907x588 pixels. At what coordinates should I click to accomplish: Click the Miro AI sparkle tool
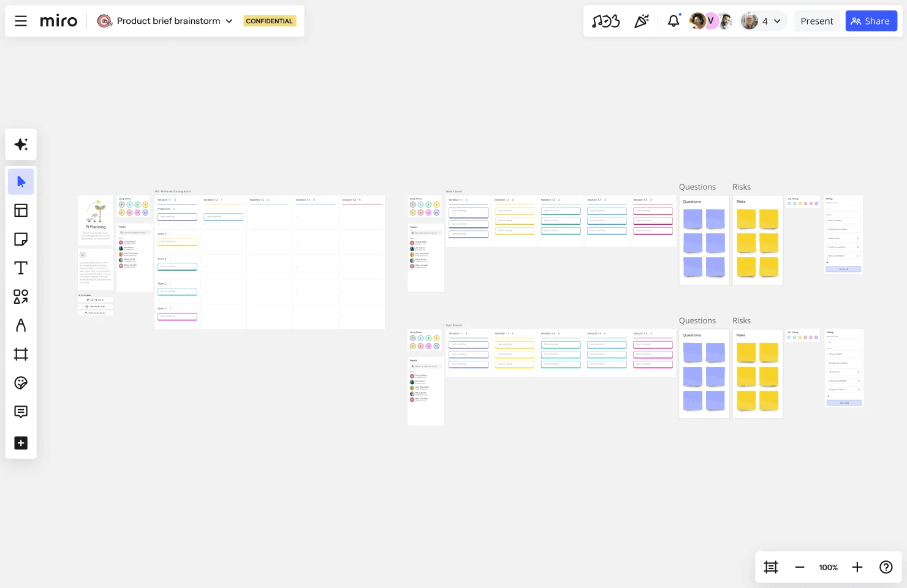tap(21, 145)
